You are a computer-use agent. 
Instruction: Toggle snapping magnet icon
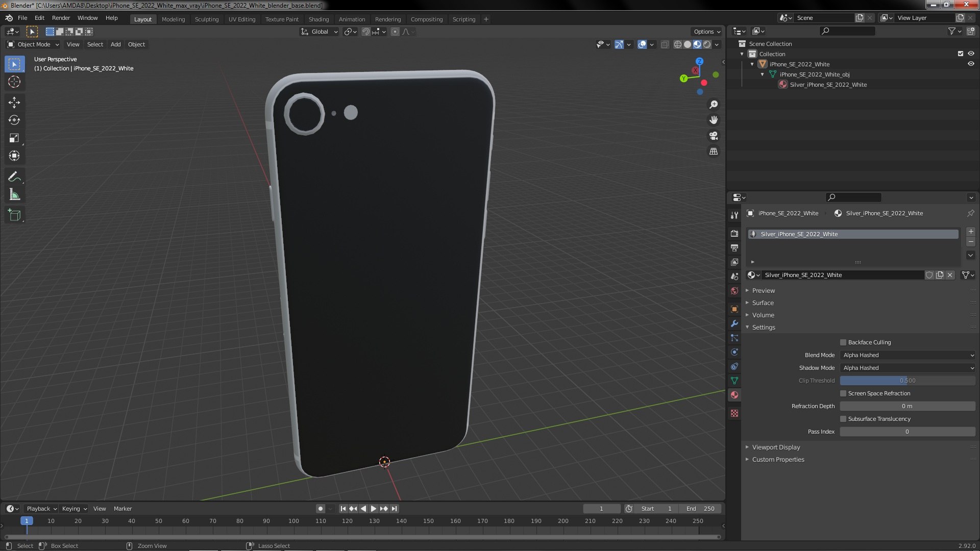366,32
